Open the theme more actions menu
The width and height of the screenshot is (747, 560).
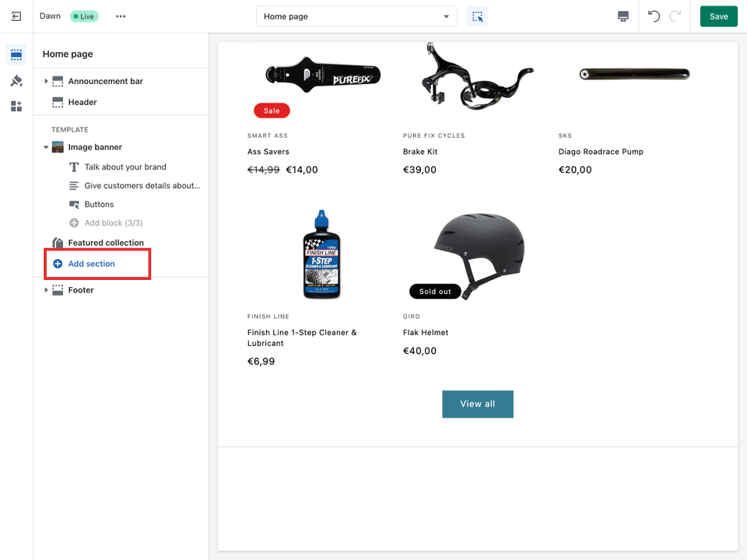[x=121, y=16]
